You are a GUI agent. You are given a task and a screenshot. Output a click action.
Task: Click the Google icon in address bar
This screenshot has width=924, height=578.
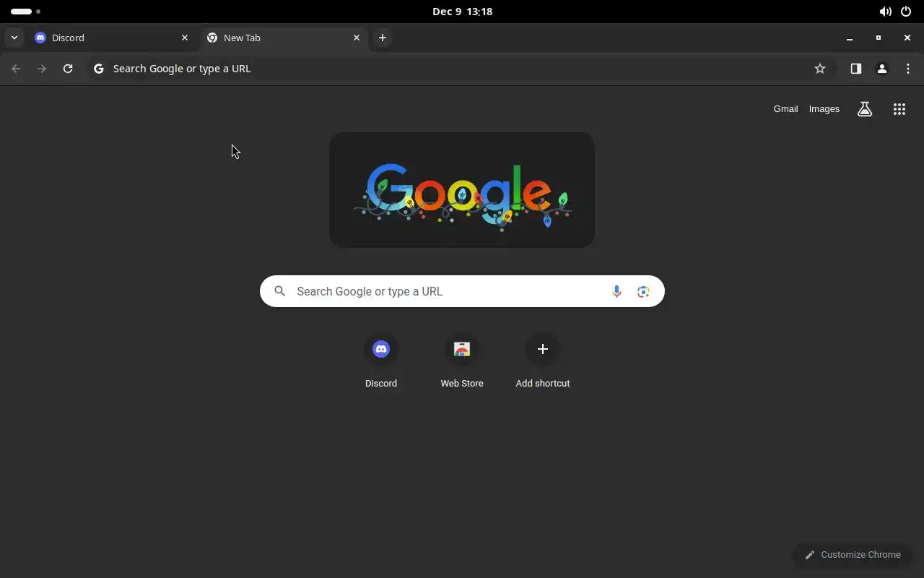99,69
